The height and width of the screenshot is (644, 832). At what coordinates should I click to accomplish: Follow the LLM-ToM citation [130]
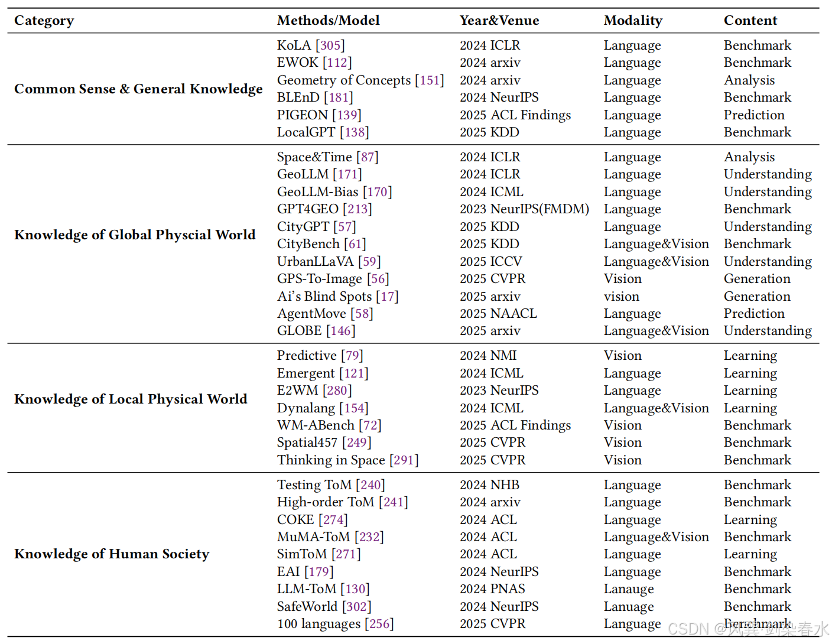pos(355,589)
